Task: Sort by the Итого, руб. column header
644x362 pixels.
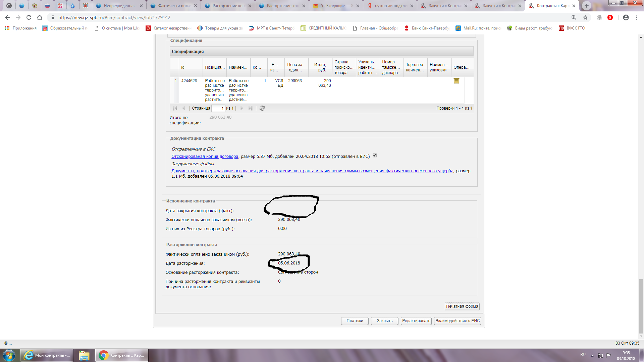Action: point(320,67)
